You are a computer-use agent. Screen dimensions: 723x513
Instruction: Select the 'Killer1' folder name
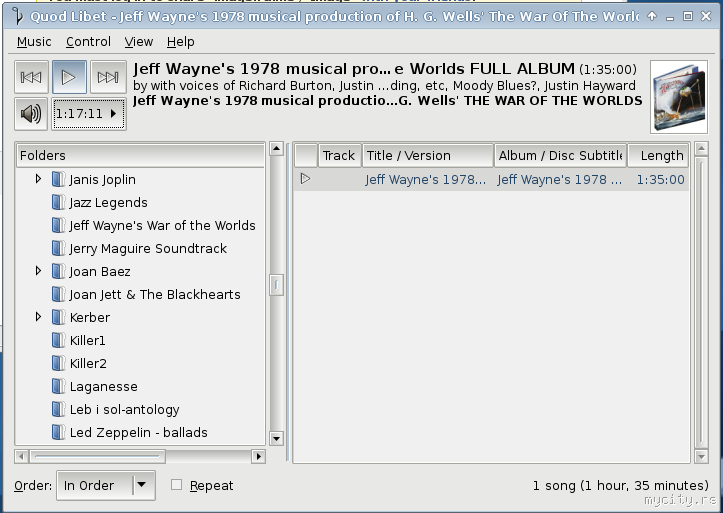click(88, 341)
